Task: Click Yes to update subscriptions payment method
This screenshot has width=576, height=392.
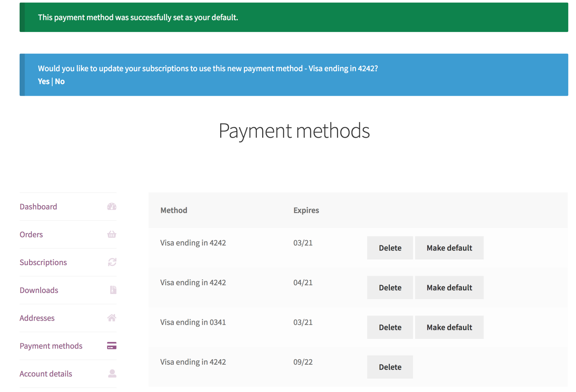Action: (x=44, y=81)
